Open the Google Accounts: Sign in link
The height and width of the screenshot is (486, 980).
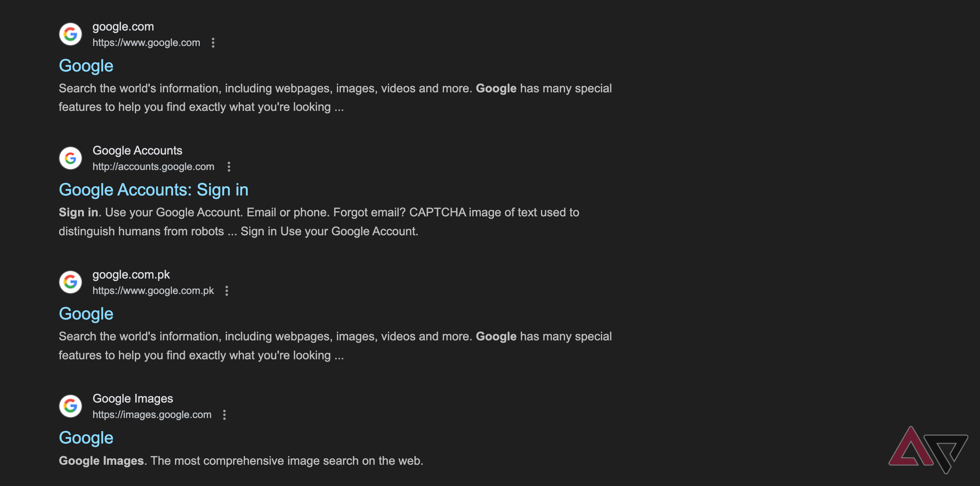[153, 190]
